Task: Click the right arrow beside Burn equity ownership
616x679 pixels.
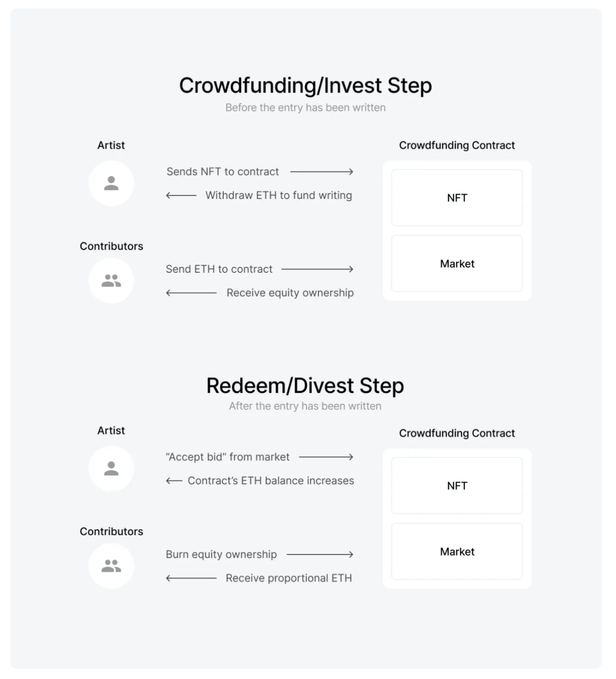Action: (x=320, y=555)
